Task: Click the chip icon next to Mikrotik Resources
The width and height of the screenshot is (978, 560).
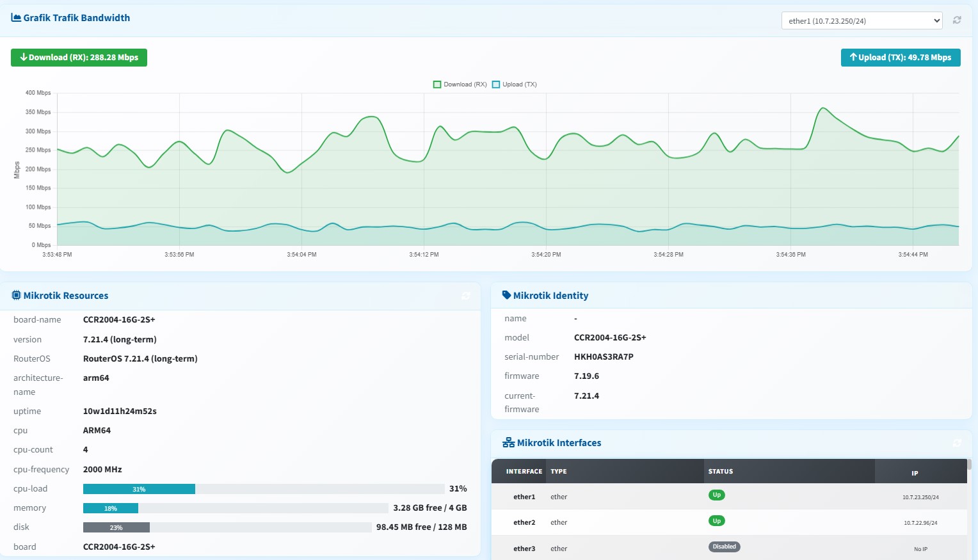Action: coord(16,295)
